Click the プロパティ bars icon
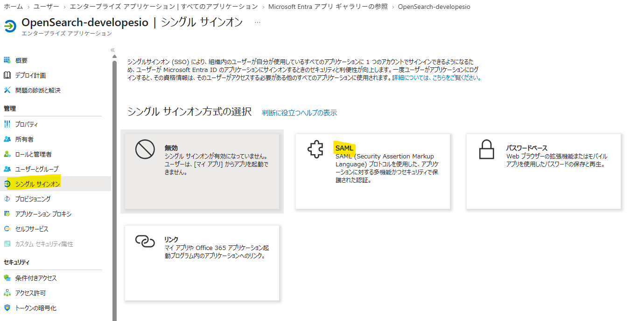The height and width of the screenshot is (321, 644). coord(7,124)
